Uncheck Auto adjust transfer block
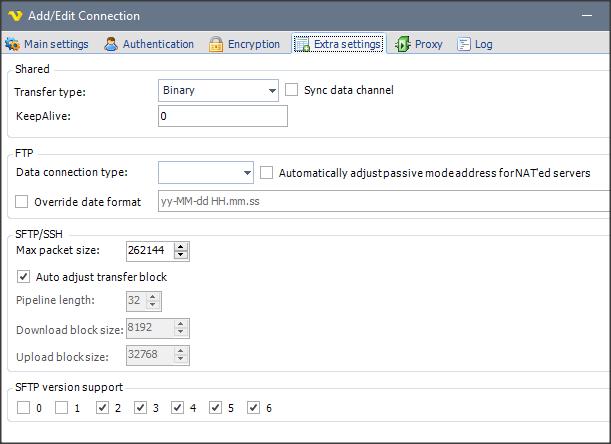 click(24, 277)
